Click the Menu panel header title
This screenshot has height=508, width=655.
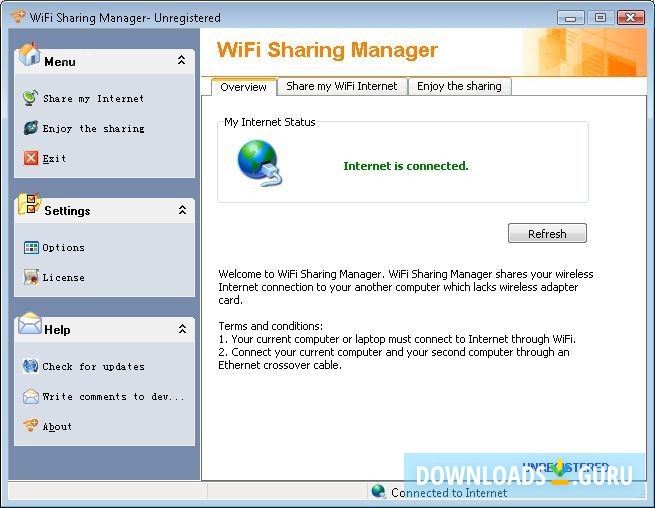tap(60, 62)
